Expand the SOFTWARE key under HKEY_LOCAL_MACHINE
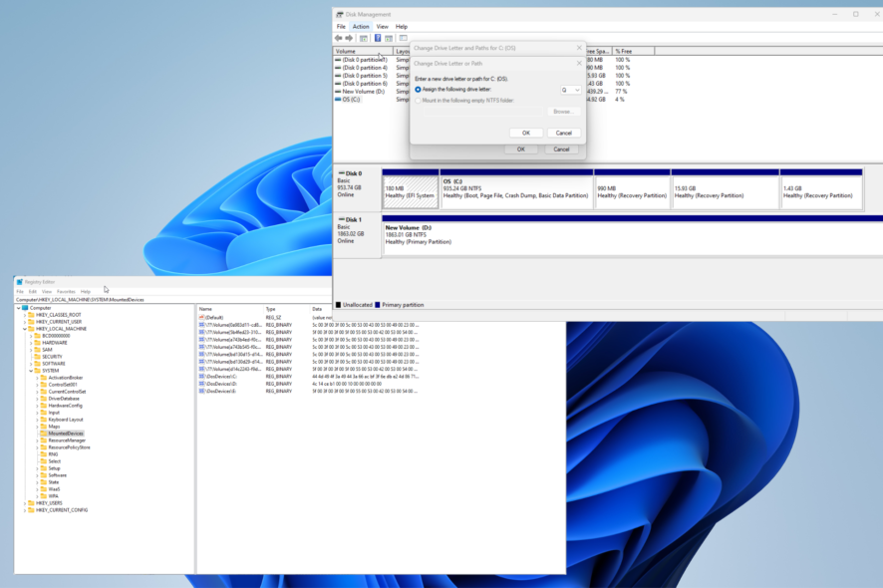The width and height of the screenshot is (883, 588). pyautogui.click(x=31, y=364)
